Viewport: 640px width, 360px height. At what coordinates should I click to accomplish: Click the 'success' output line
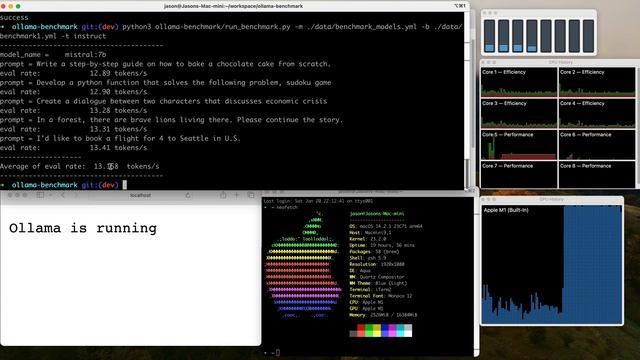[14, 18]
